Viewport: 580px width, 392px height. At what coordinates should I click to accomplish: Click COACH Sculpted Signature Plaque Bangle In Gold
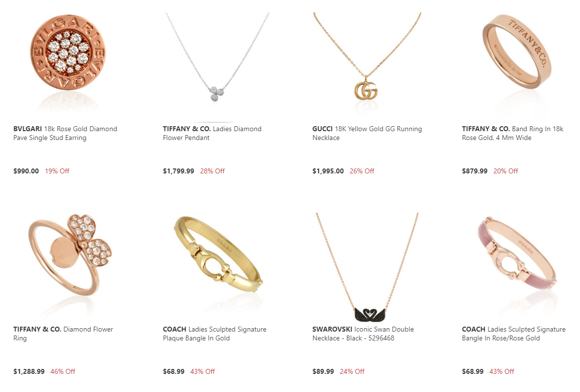214,334
